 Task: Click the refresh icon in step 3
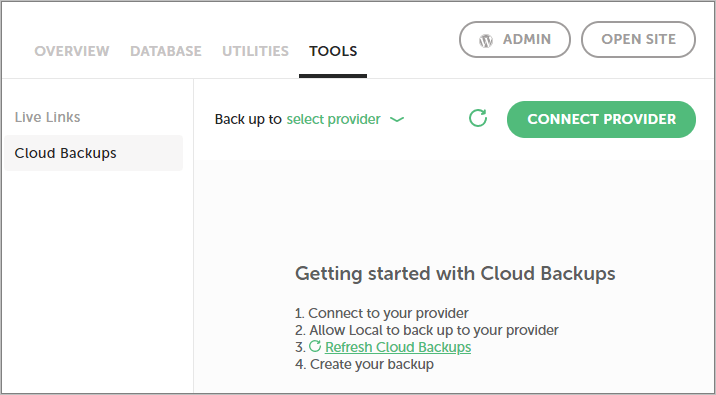pos(315,347)
